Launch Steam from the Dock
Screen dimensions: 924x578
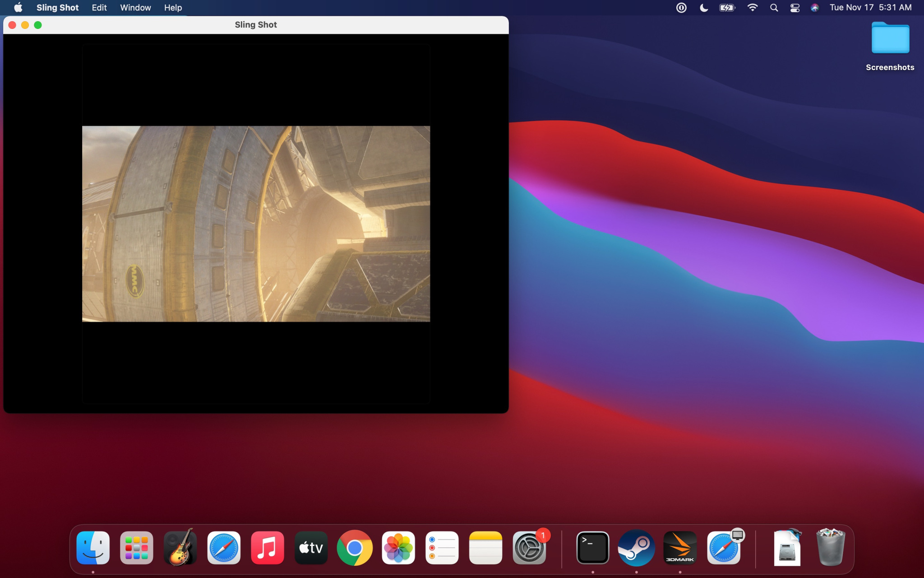click(x=636, y=548)
